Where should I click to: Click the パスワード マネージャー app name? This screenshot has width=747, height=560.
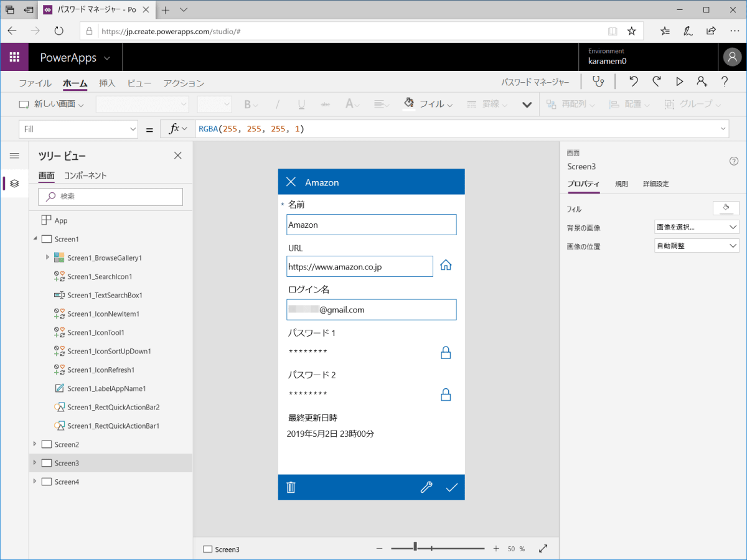coord(535,82)
